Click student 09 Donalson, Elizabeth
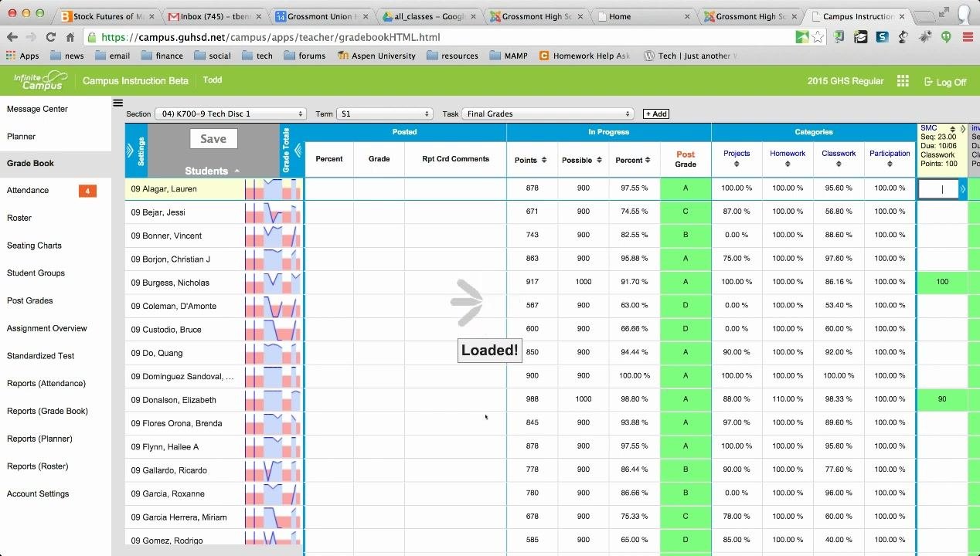The height and width of the screenshot is (556, 980). click(173, 400)
